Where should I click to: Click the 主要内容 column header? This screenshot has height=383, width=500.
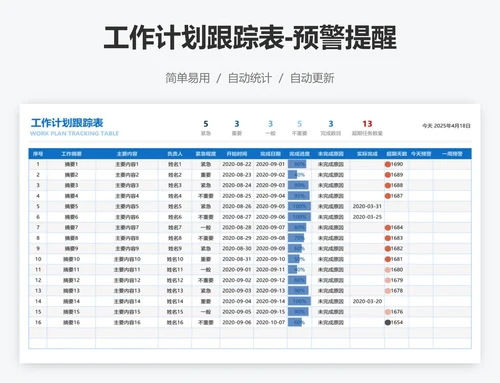[x=127, y=154]
